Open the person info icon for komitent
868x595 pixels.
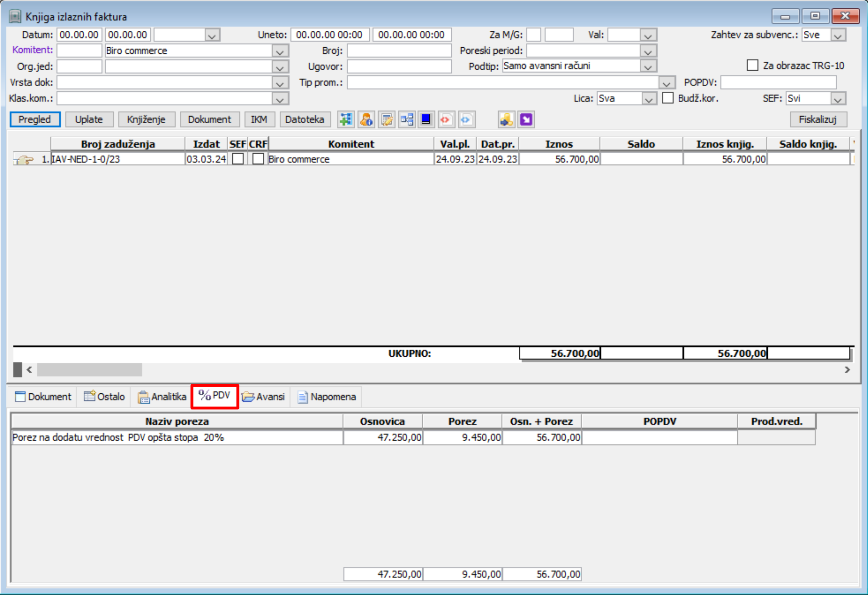coord(366,119)
